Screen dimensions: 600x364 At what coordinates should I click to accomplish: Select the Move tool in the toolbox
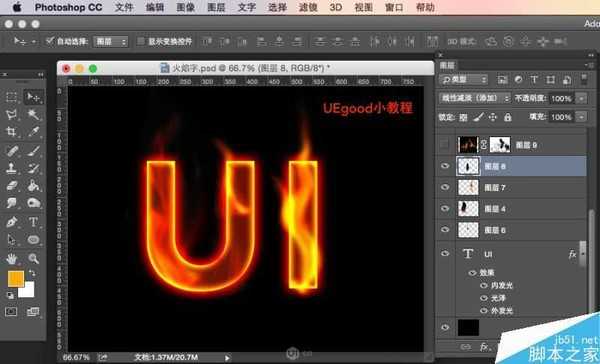(33, 97)
